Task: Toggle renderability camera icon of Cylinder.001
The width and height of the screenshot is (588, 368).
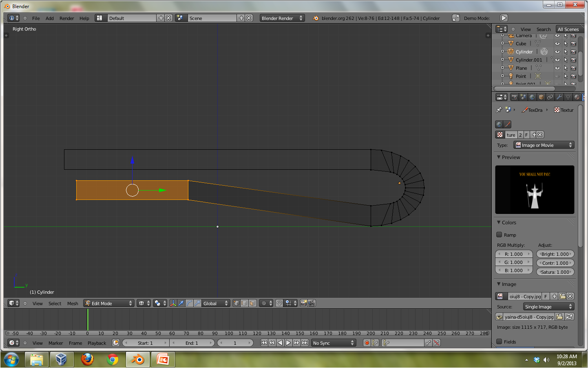Action: pos(573,60)
